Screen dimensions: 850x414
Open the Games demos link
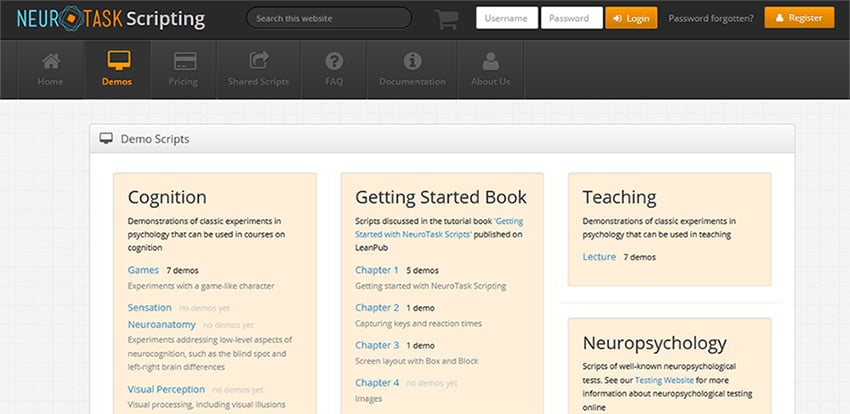(143, 270)
